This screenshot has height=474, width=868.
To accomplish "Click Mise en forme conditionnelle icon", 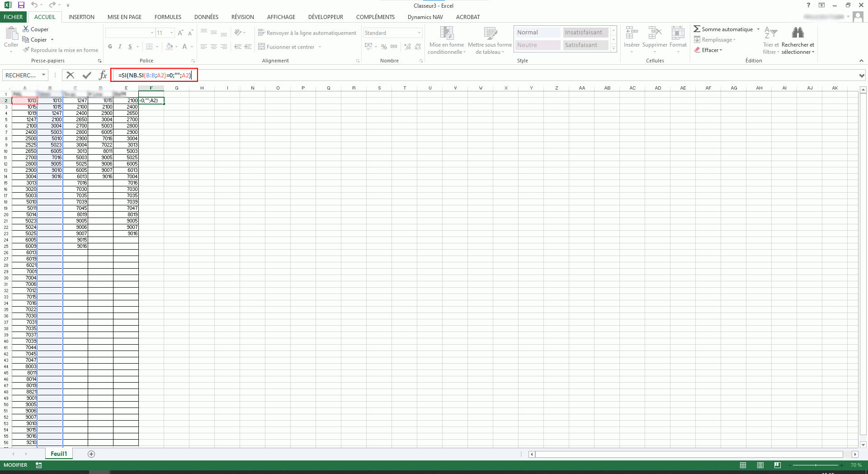I will [x=447, y=33].
